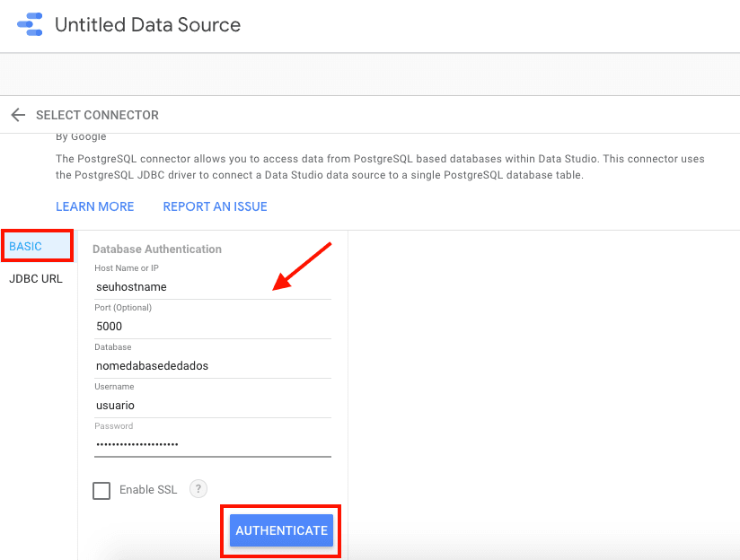The image size is (740, 560).
Task: Switch to the JDBC URL tab
Action: (36, 278)
